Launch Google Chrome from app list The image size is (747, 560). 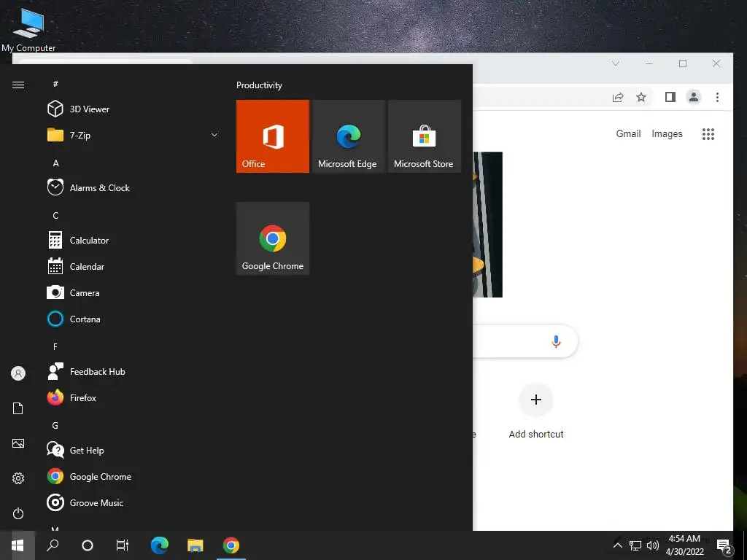click(x=133, y=476)
